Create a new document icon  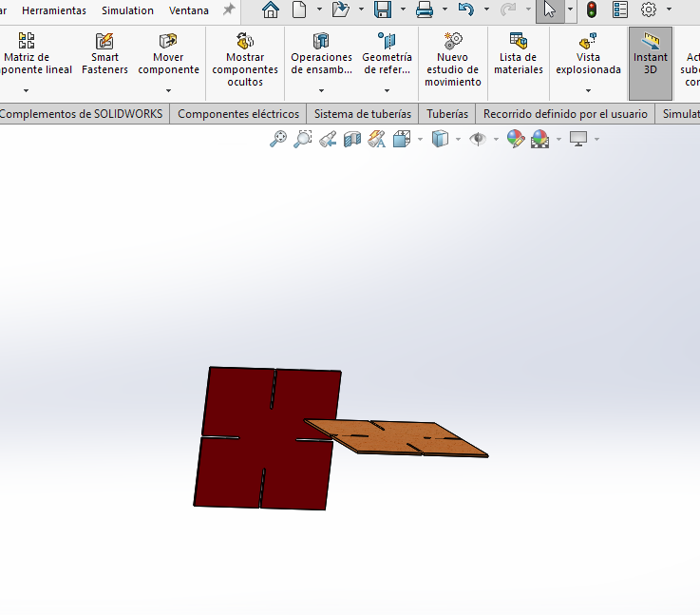[x=299, y=10]
